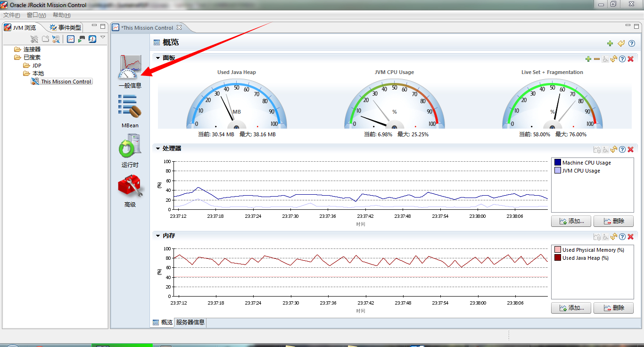Click the Live Set + Fragmentation gauge dial
This screenshot has height=347, width=644.
click(553, 104)
